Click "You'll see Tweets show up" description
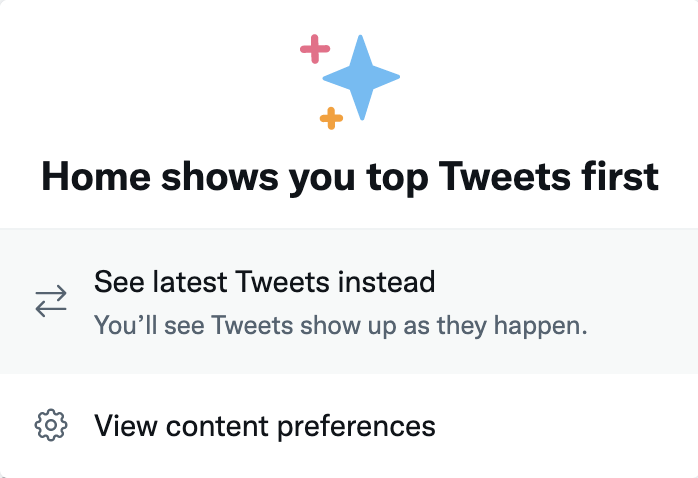The width and height of the screenshot is (698, 478). [x=339, y=325]
